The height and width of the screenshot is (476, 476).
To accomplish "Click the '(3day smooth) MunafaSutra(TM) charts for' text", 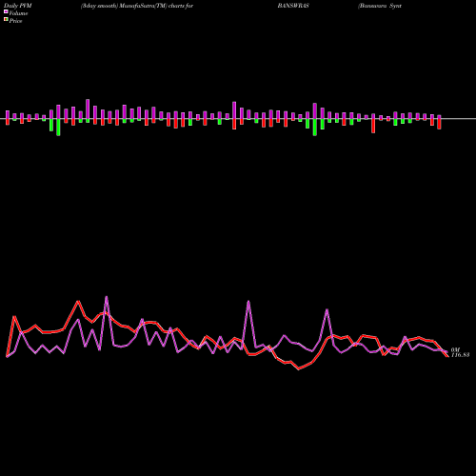I will tap(137, 6).
